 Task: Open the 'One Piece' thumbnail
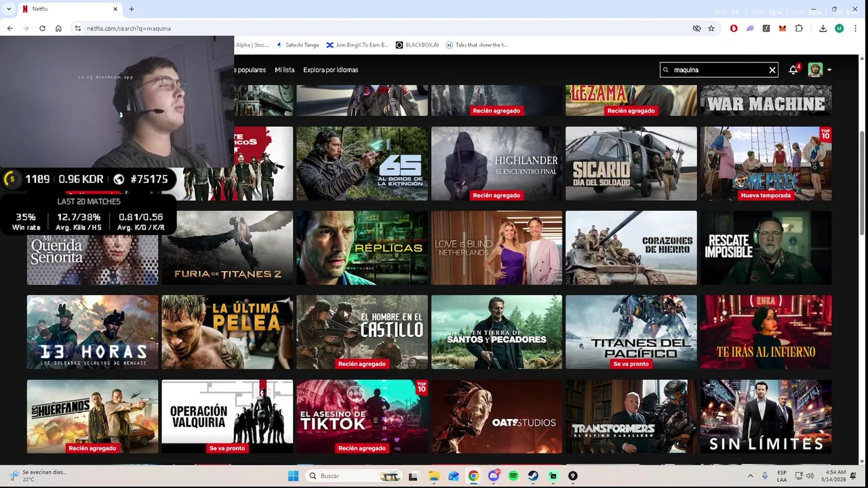coord(766,163)
